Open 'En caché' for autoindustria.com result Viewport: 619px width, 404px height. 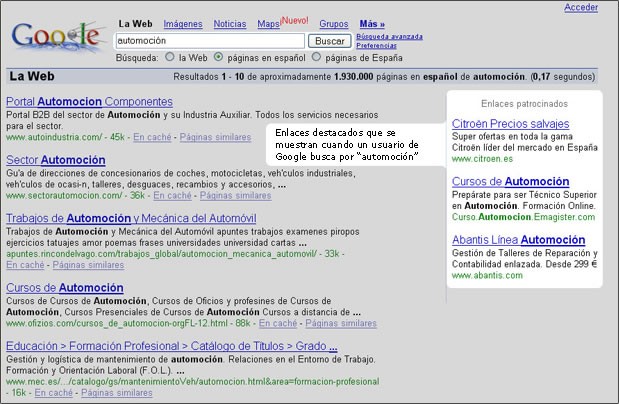click(x=152, y=137)
